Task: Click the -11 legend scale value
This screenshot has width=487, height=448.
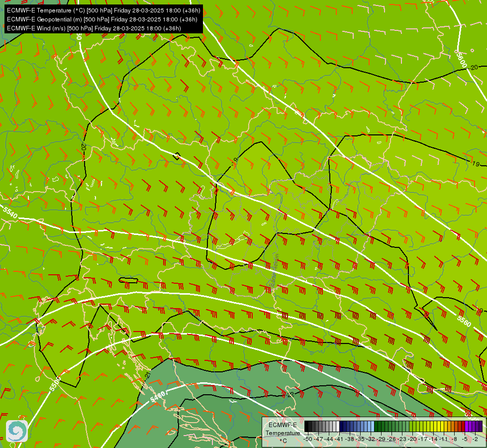Action: (x=444, y=439)
